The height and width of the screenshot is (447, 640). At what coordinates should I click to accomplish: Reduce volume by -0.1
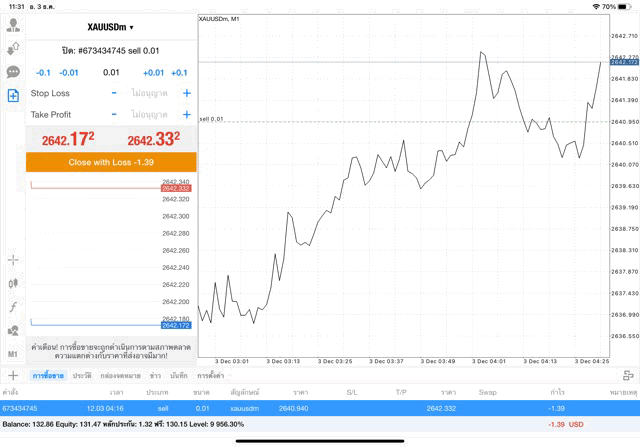[43, 72]
